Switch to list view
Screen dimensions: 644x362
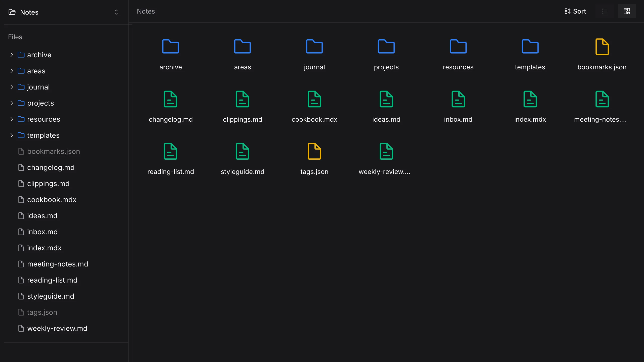coord(605,11)
